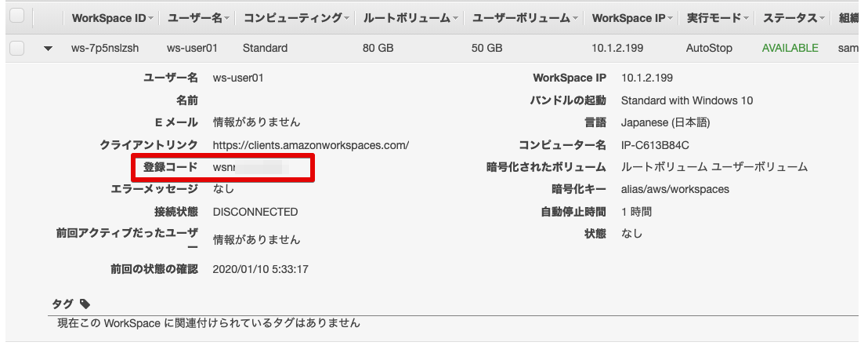Click encrypted volumes value ルートボリューム ユーザーボリューム
The width and height of the screenshot is (868, 353).
click(714, 167)
